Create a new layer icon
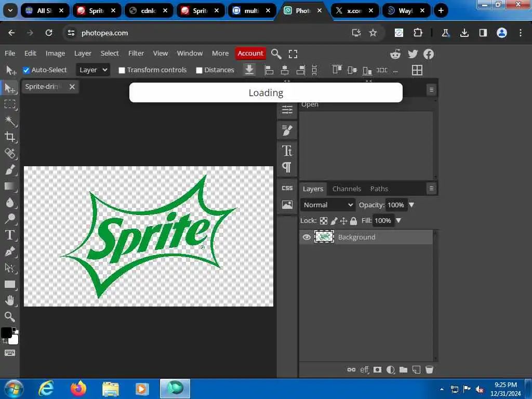 click(x=416, y=369)
